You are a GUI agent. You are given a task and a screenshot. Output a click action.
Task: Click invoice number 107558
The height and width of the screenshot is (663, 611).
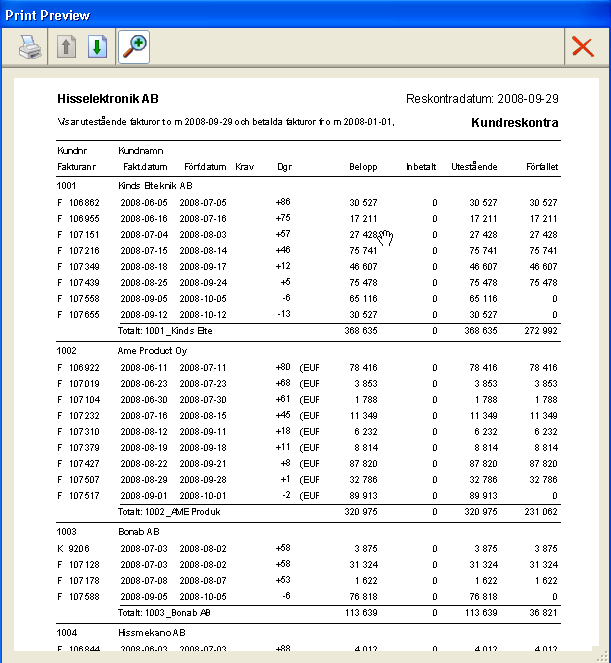[84, 299]
